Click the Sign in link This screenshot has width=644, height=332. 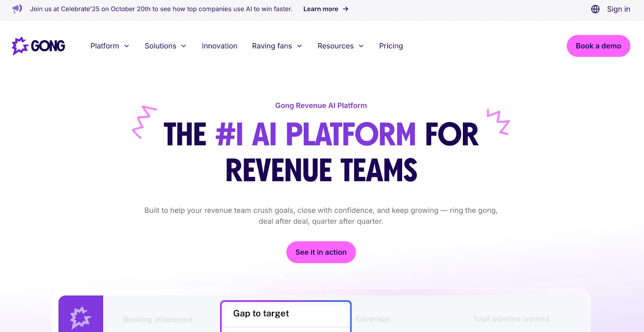(x=618, y=9)
